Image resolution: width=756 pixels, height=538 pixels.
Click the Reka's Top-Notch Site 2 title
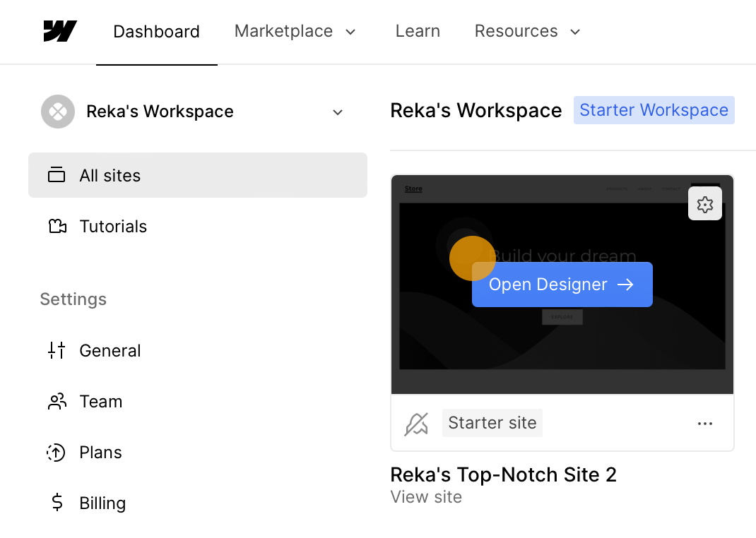503,475
